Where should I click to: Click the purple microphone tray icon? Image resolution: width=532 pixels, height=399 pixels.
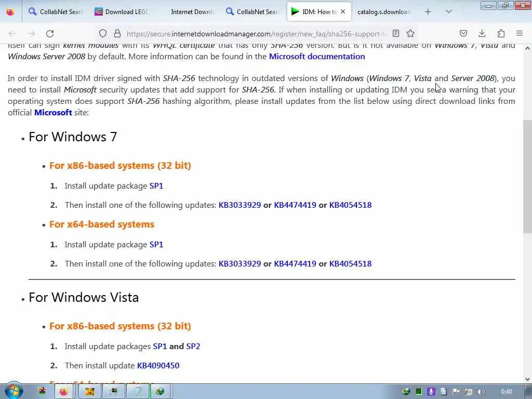click(431, 392)
